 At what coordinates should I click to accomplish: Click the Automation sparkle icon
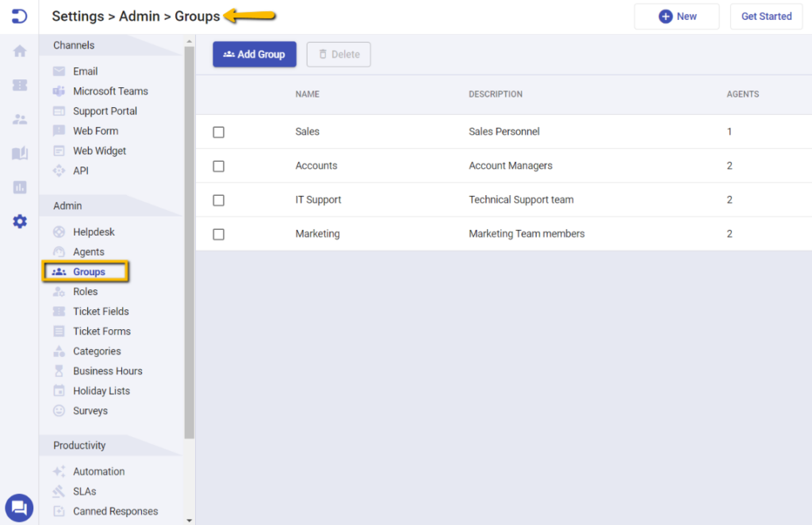click(59, 471)
